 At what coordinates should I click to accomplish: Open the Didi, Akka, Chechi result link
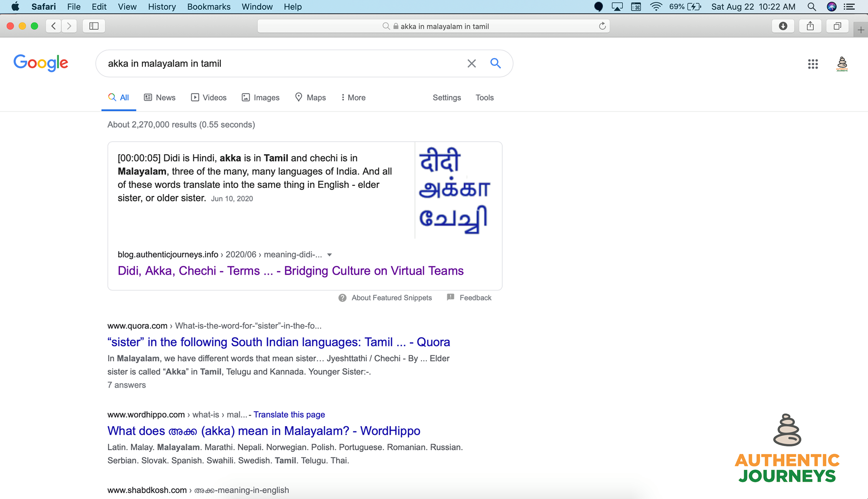point(291,271)
